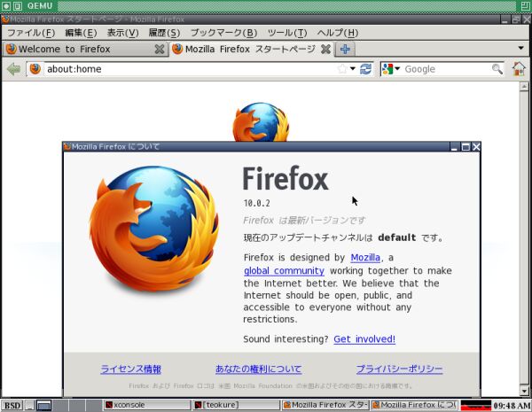Open the プライバシーポリシー link

tap(399, 369)
